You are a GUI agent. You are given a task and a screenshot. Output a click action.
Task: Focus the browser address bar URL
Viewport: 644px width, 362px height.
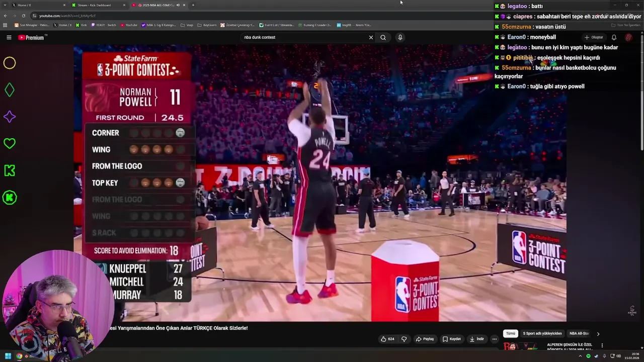tap(67, 16)
